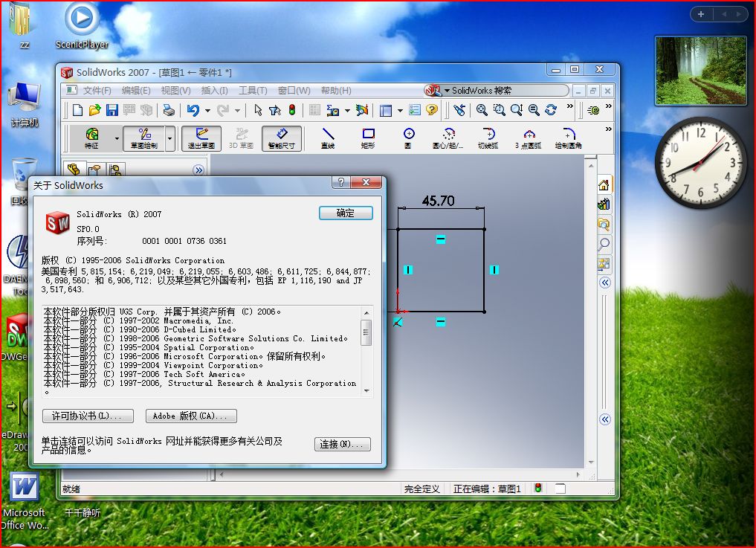Select the Circle (圆) sketch tool
The height and width of the screenshot is (548, 756).
tap(409, 135)
